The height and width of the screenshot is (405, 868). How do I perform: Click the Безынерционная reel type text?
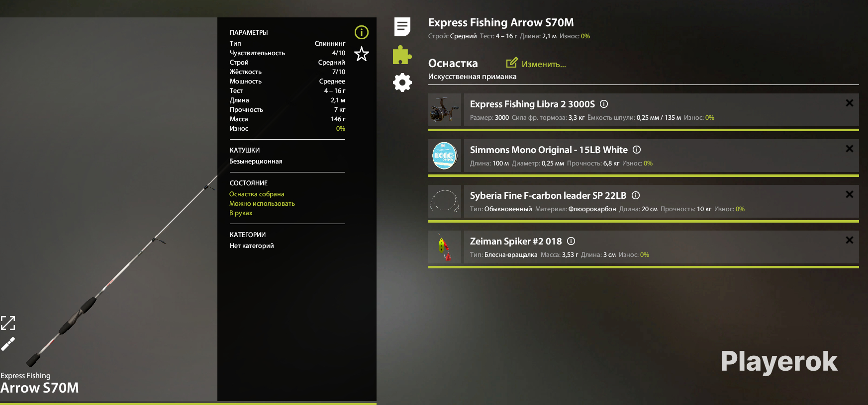coord(256,162)
